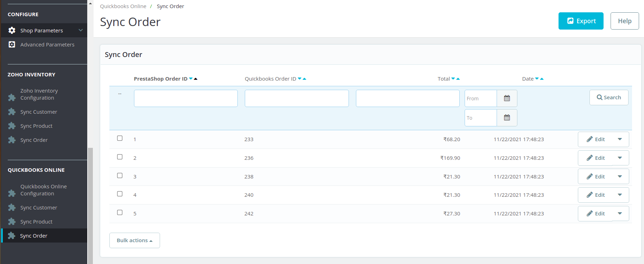Click puzzle icon for Quickbooks Sync Customer
This screenshot has width=644, height=264.
pyautogui.click(x=12, y=208)
